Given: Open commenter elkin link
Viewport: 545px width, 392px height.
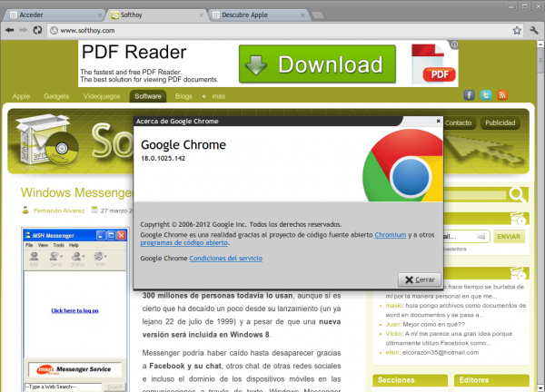Looking at the screenshot, I should click(x=392, y=352).
